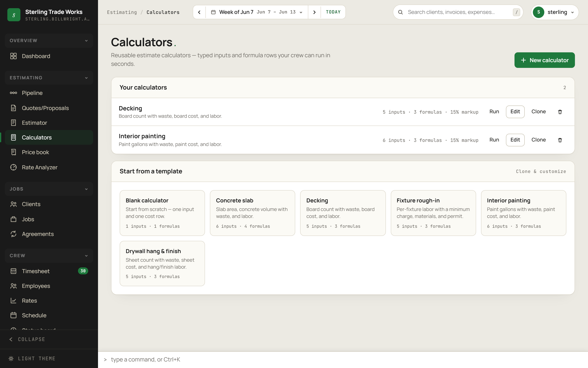Click the calendar icon in week picker
588x368 pixels.
pos(213,12)
